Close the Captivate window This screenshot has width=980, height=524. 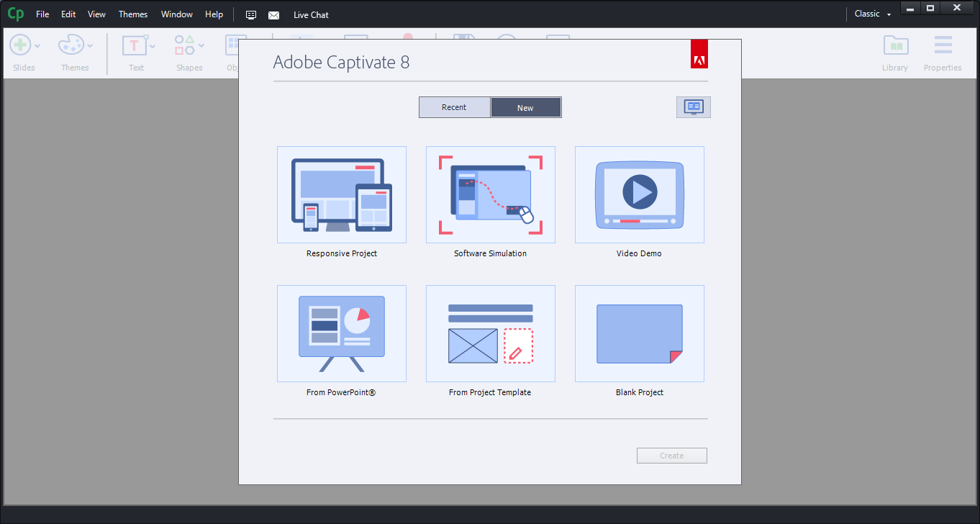coord(957,9)
